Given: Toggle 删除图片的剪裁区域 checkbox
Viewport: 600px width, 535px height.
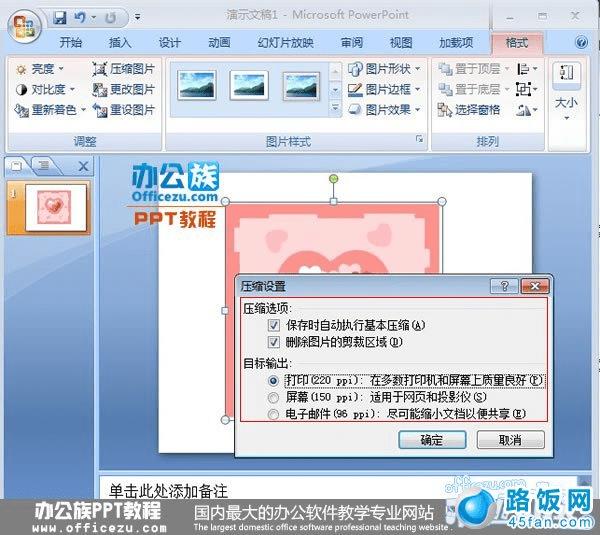Looking at the screenshot, I should [273, 342].
